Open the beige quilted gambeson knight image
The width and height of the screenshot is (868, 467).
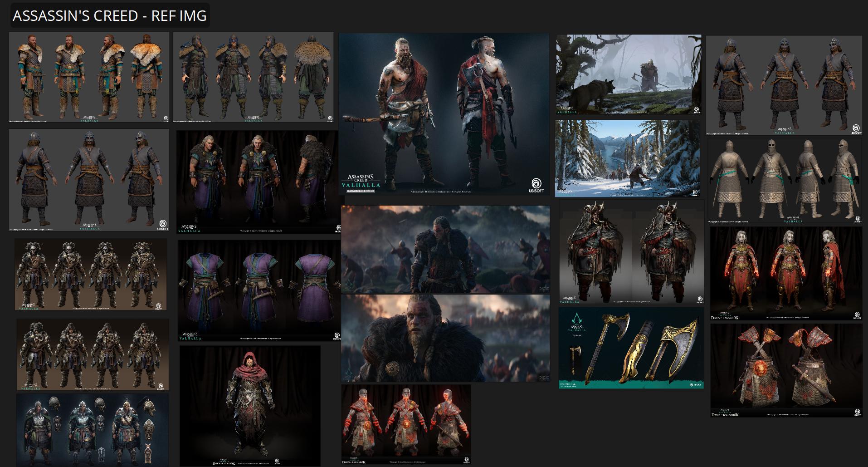click(785, 181)
